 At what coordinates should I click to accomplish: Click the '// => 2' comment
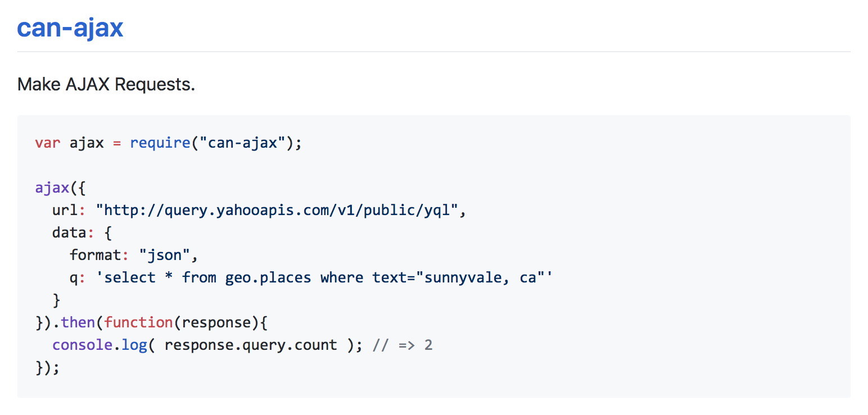click(x=403, y=345)
